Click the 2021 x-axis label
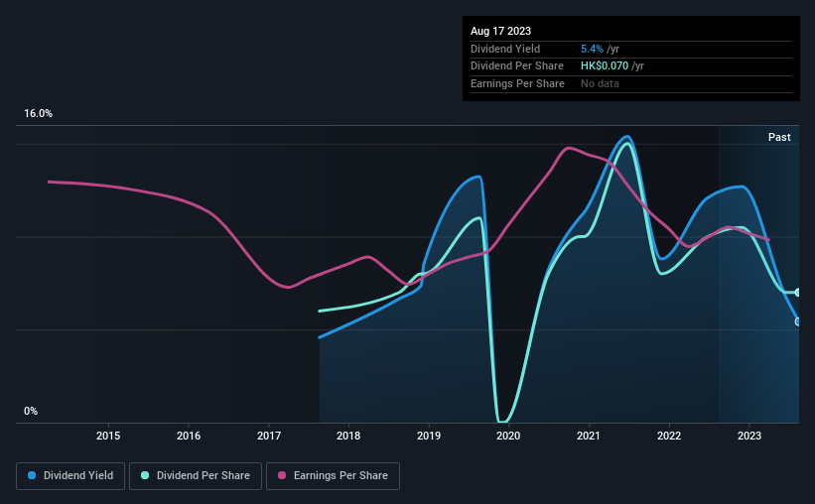 589,436
